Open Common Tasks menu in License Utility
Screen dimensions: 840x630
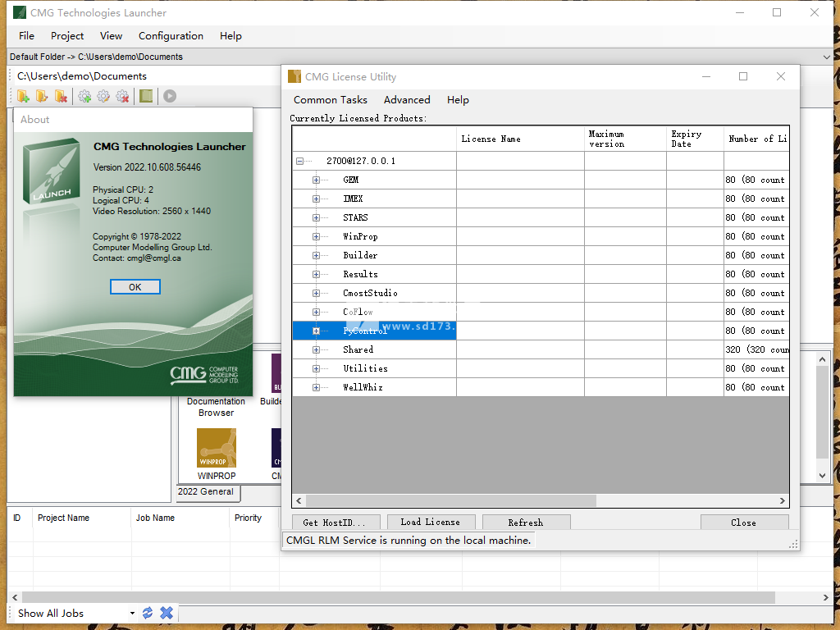point(330,99)
